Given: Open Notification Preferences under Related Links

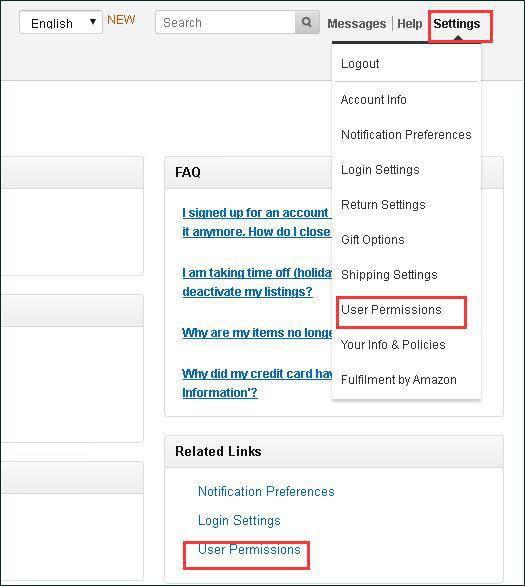Looking at the screenshot, I should pos(266,491).
